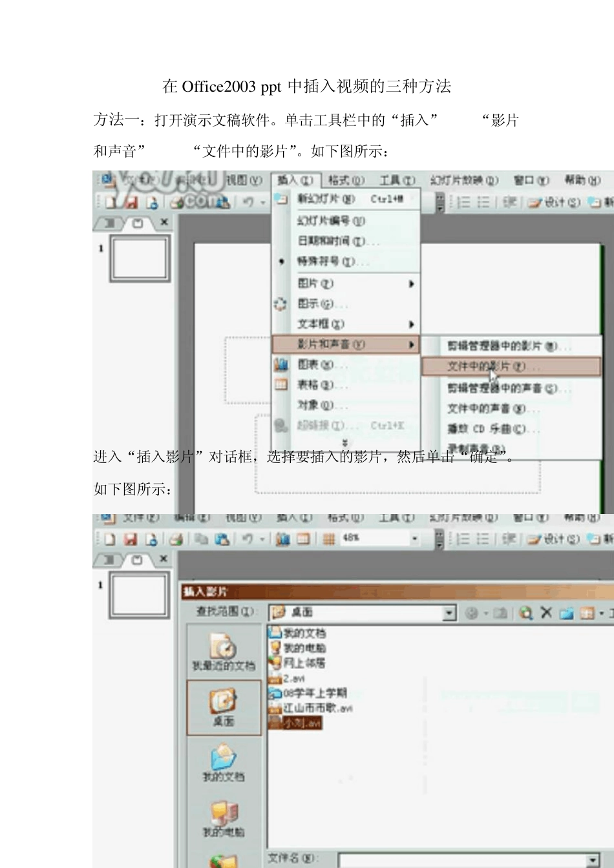The image size is (614, 868).
Task: Choose 幻灯片编号 in the Insert menu
Action: point(346,221)
